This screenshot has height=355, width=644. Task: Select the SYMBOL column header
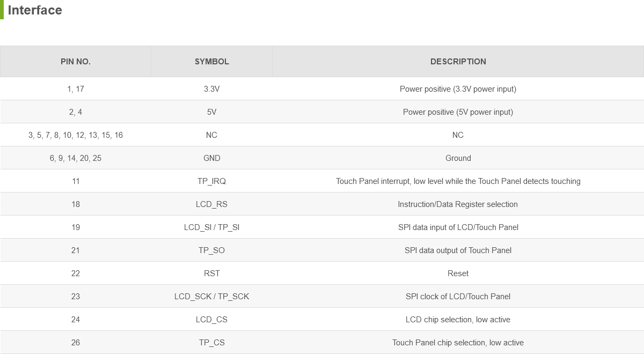(211, 62)
